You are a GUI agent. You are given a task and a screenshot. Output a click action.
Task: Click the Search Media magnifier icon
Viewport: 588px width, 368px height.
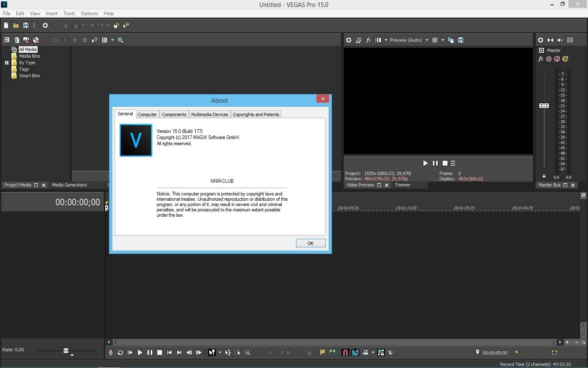[x=120, y=40]
